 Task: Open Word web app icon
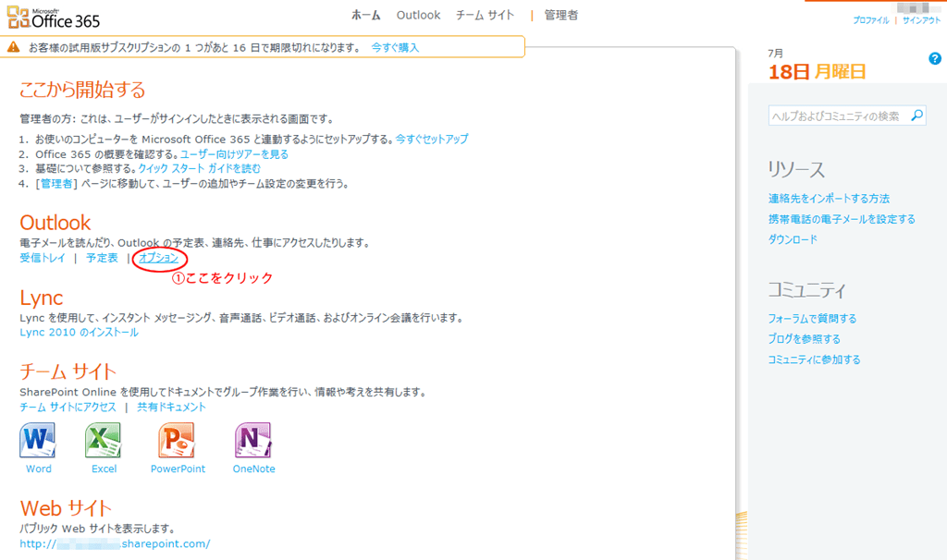click(x=37, y=440)
